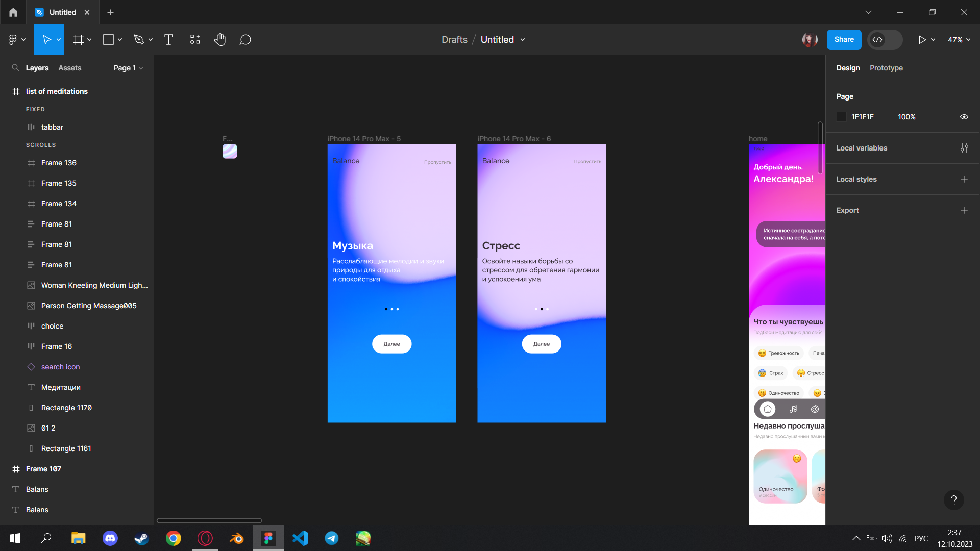Select the Rectangle 1170 layer

77,408
